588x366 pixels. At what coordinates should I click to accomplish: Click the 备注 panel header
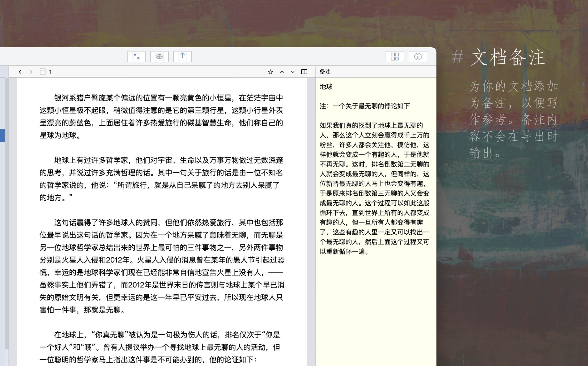pos(325,72)
